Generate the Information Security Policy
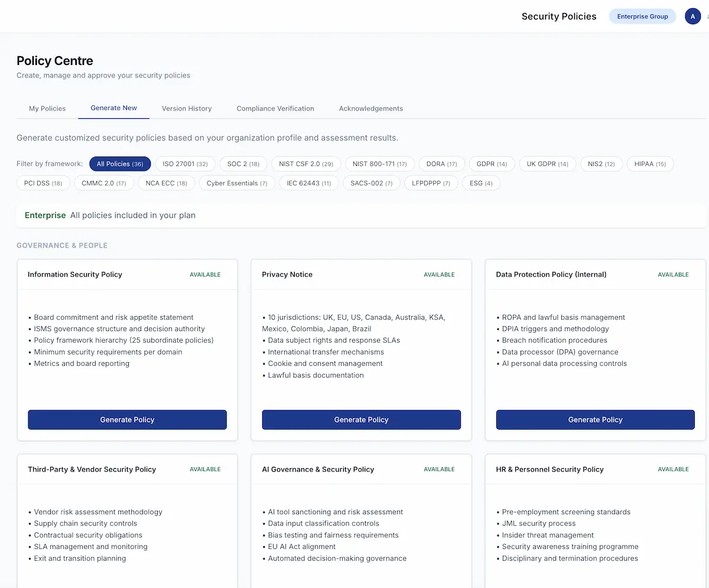This screenshot has height=588, width=709. [127, 420]
